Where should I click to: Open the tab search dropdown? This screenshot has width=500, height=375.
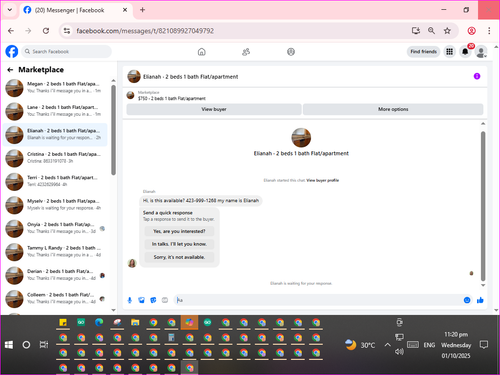[10, 10]
